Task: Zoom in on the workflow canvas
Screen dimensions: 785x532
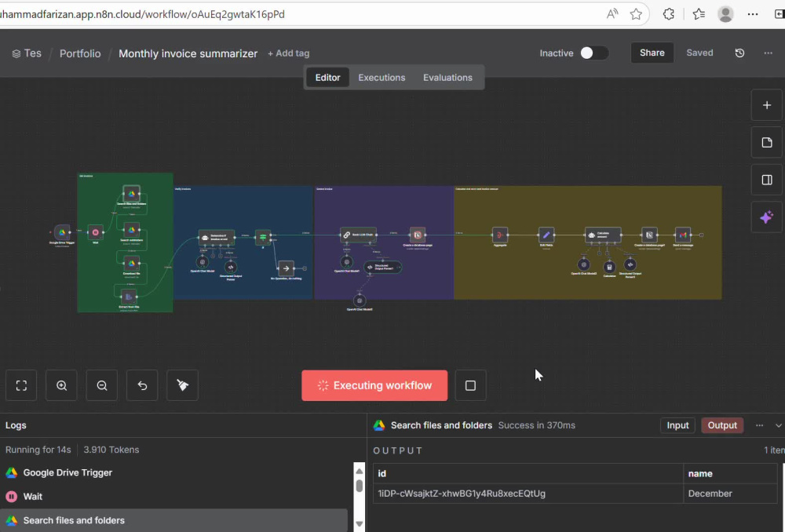Action: click(61, 385)
